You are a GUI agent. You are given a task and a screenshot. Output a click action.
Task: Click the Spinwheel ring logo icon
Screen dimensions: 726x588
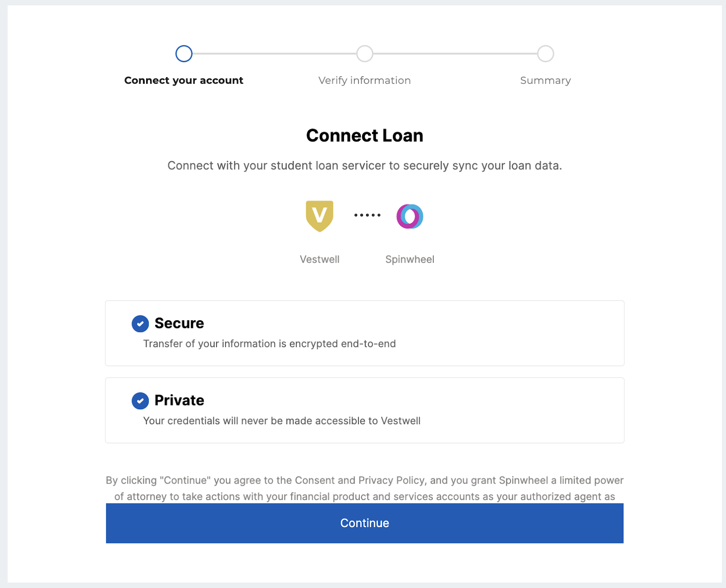(410, 216)
